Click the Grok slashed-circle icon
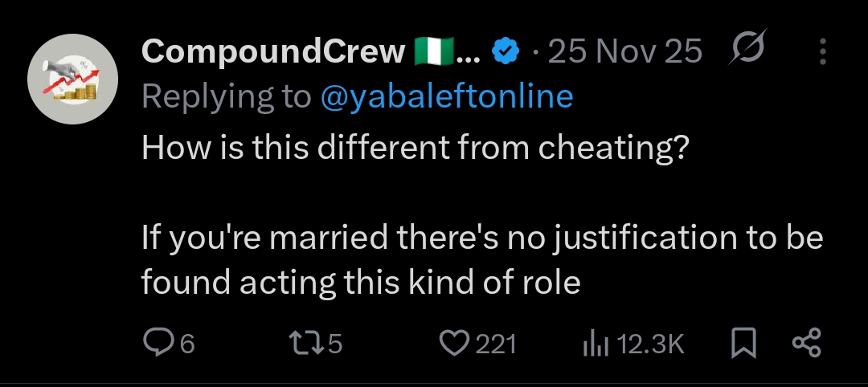This screenshot has height=387, width=868. (x=747, y=51)
